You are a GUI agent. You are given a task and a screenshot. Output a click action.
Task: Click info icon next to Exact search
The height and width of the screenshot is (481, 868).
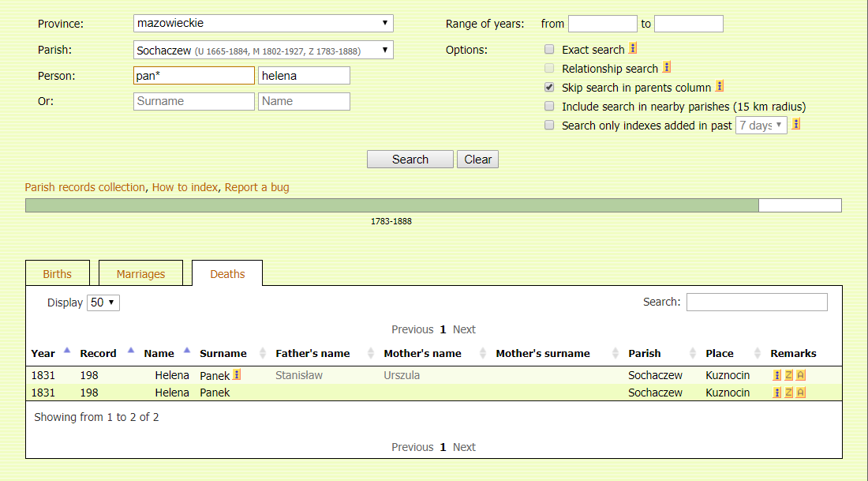pos(633,49)
